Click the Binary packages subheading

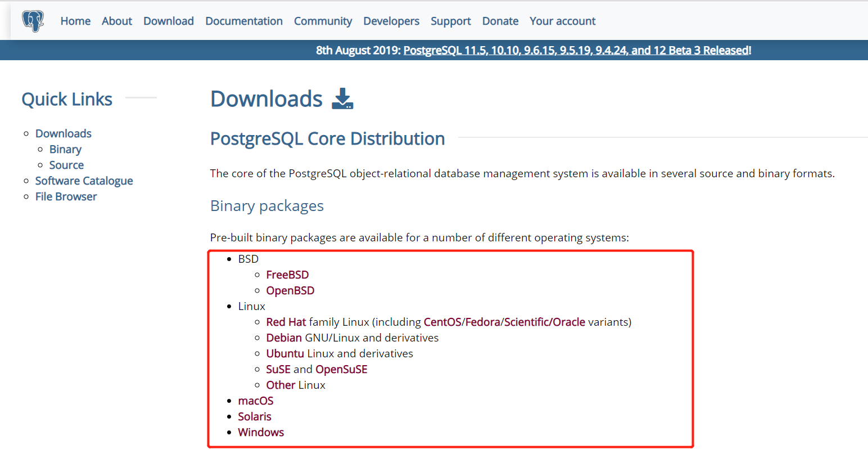coord(267,206)
